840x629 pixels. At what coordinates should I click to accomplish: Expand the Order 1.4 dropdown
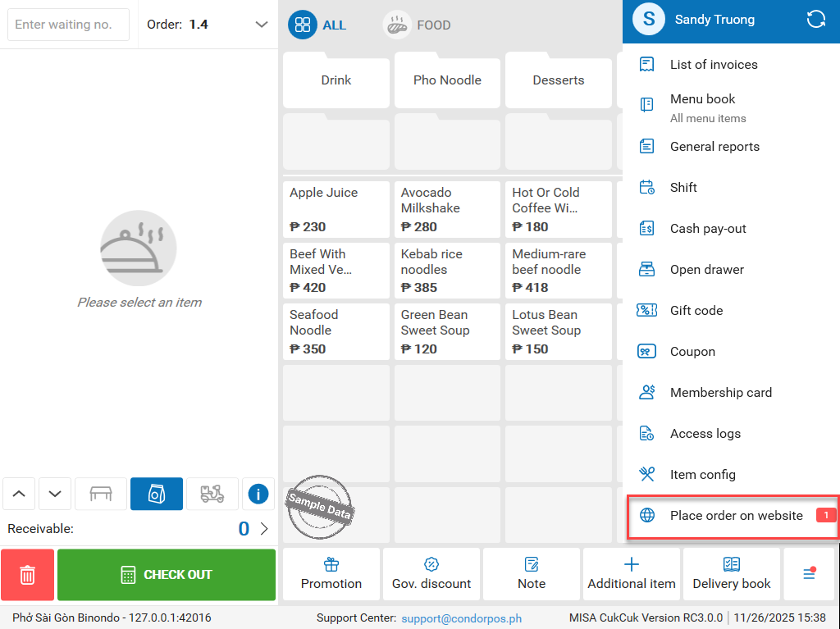pyautogui.click(x=262, y=25)
